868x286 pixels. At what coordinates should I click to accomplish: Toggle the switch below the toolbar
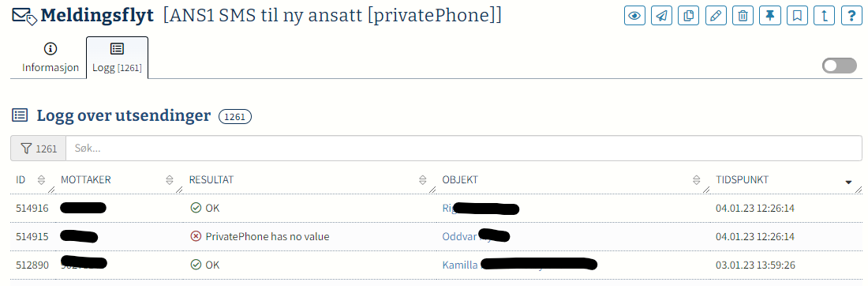coord(840,66)
